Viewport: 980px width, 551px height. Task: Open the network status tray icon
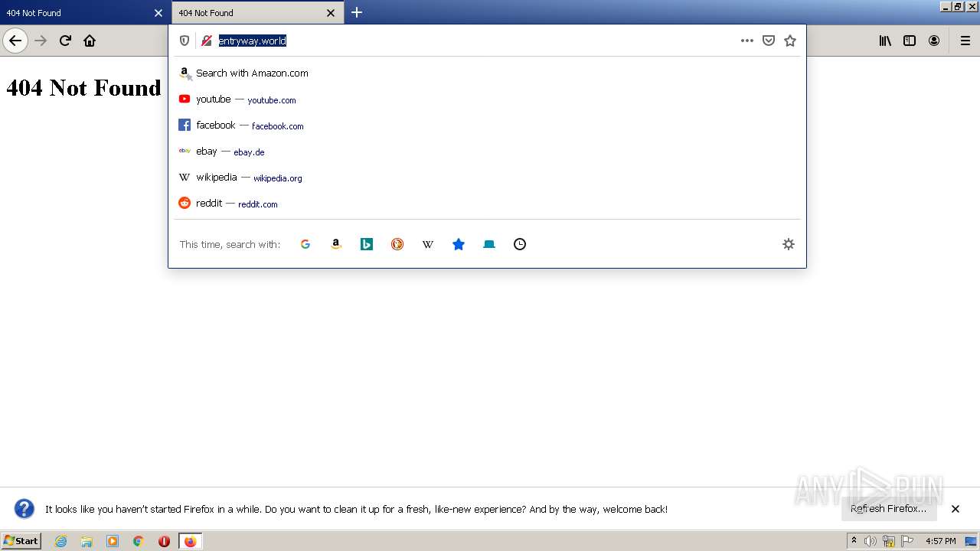tap(889, 541)
